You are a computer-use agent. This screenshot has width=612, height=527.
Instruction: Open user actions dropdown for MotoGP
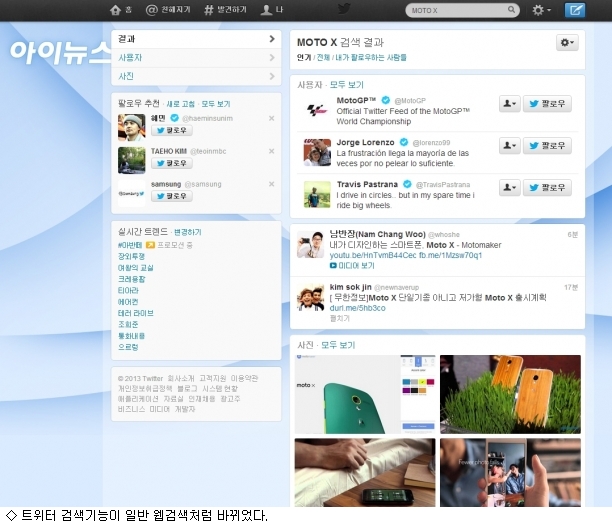[510, 103]
